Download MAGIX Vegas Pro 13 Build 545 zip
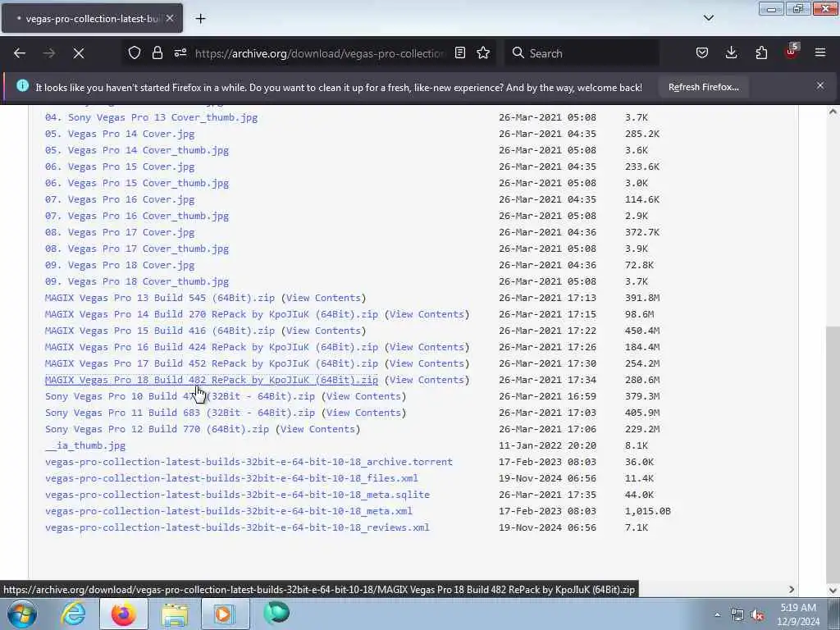 coord(160,298)
